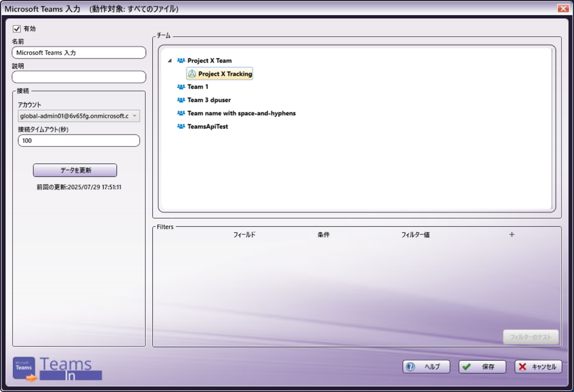Viewport: 574px width, 392px height.
Task: Click the 説明 input field
Action: tap(79, 77)
